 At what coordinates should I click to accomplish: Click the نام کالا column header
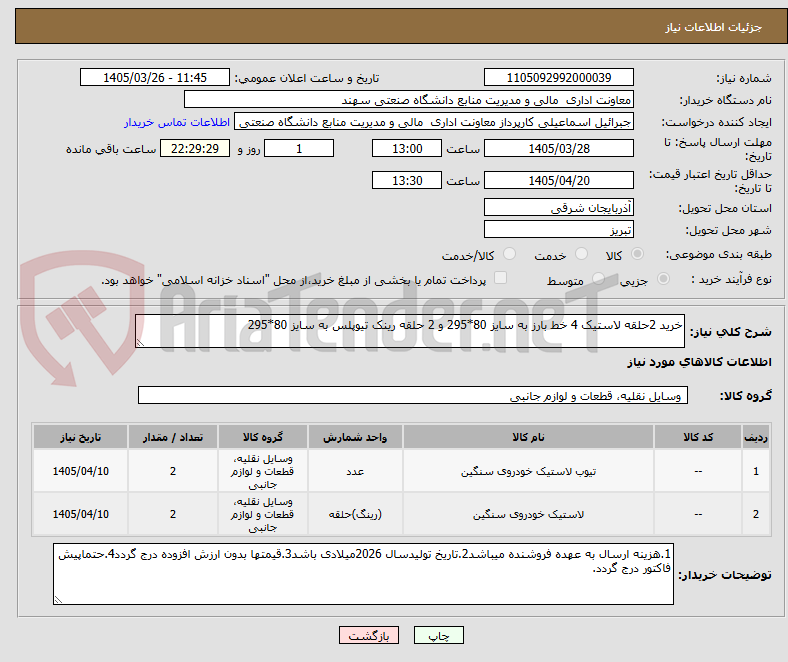(528, 437)
